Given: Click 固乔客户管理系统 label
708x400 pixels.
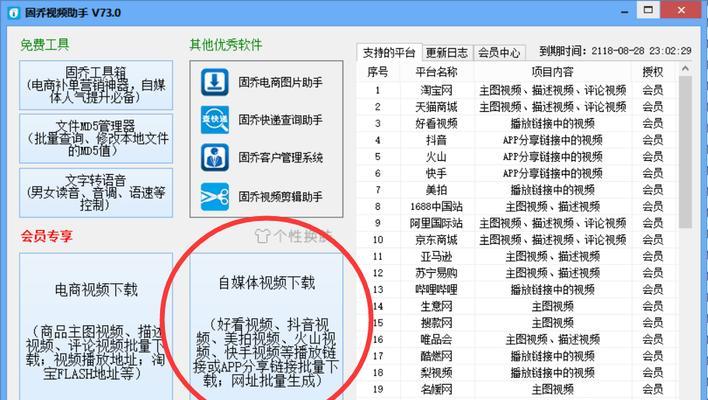Looking at the screenshot, I should pyautogui.click(x=280, y=158).
